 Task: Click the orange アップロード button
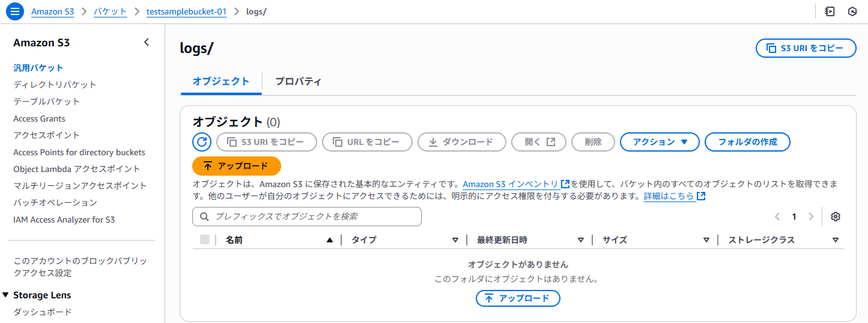click(x=237, y=166)
